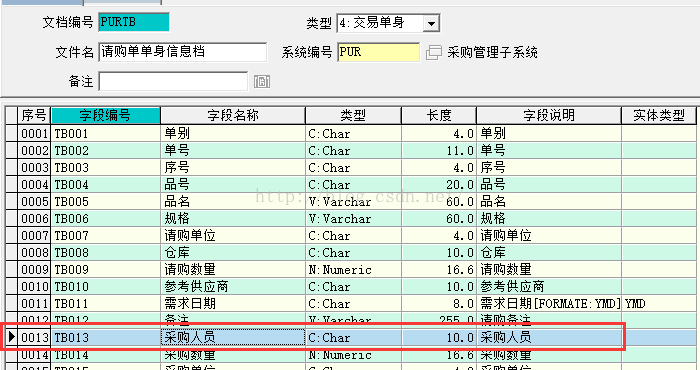This screenshot has height=370, width=700.
Task: Click the 字段名称 column header
Action: [x=233, y=116]
